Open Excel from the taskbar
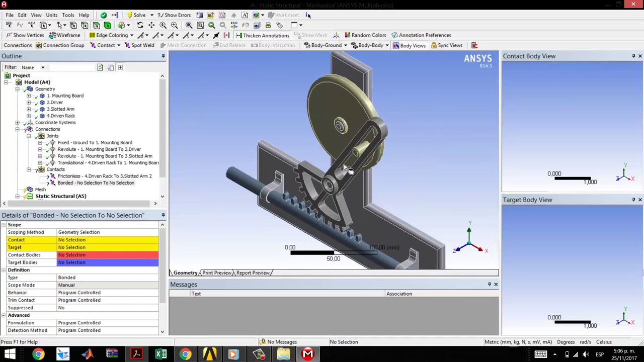The width and height of the screenshot is (644, 362). pos(161,354)
